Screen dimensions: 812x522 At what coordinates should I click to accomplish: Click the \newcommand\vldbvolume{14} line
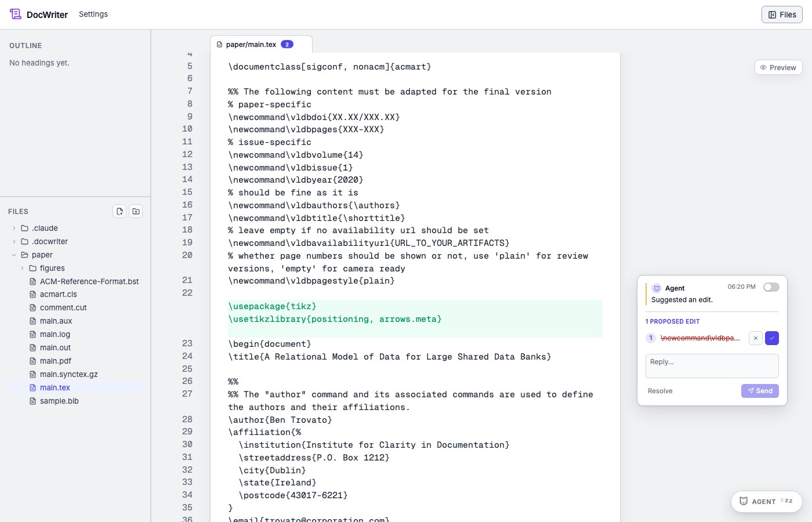[x=296, y=155]
